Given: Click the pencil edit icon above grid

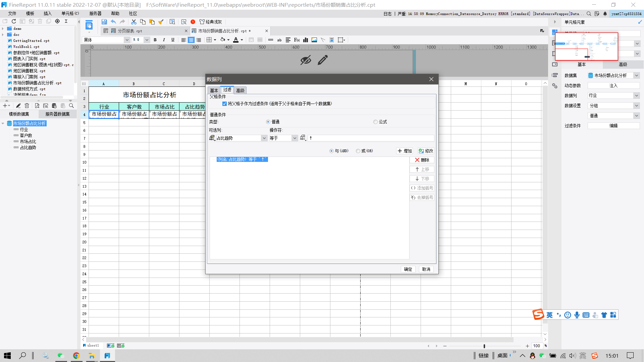Looking at the screenshot, I should click(323, 60).
